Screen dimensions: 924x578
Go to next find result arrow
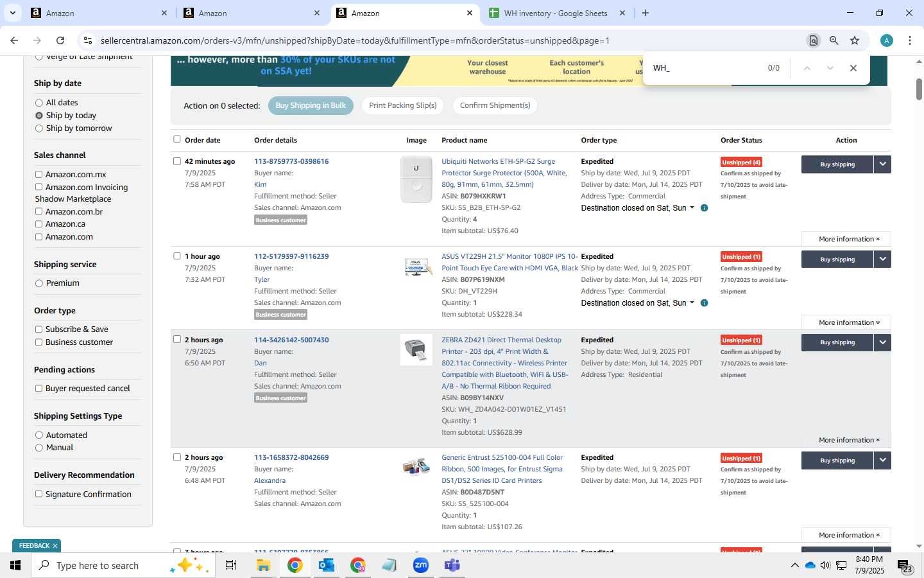tap(830, 68)
